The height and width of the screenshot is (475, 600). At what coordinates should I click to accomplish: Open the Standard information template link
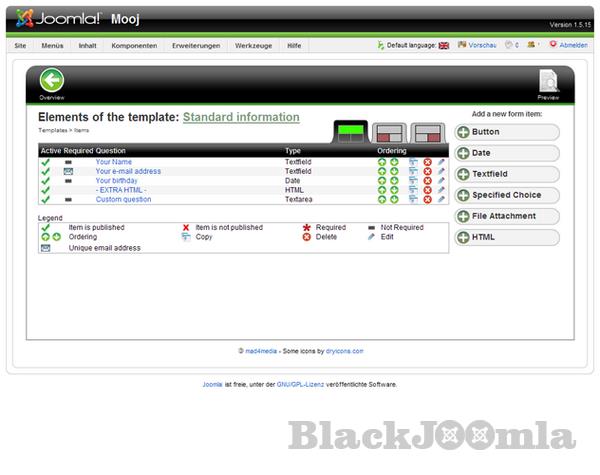pos(241,117)
